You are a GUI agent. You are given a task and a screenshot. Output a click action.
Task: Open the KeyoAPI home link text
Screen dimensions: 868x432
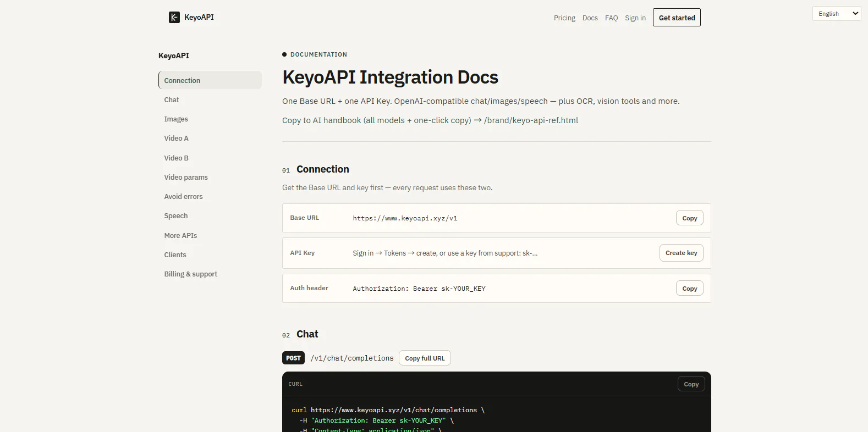point(199,18)
